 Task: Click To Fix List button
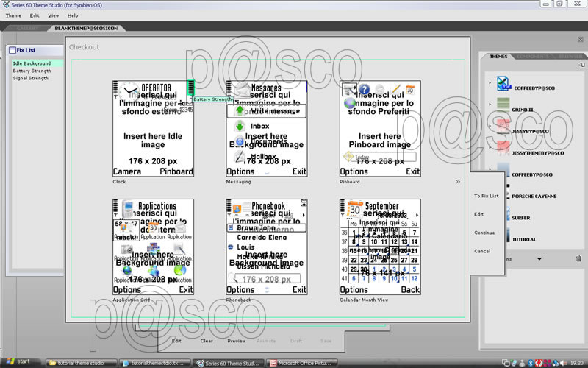[x=486, y=196]
